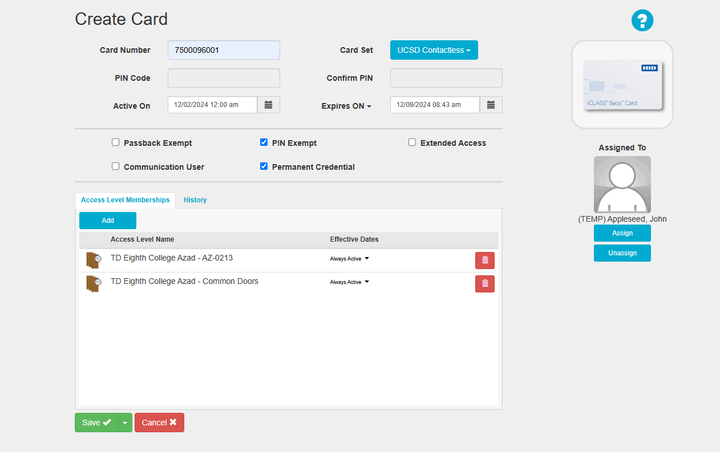Open the Expires ON calendar picker
The width and height of the screenshot is (720, 452).
point(491,105)
